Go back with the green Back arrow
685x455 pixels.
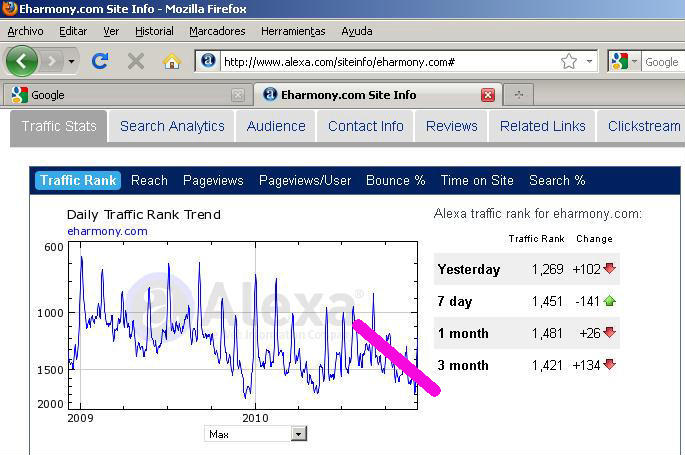point(21,61)
